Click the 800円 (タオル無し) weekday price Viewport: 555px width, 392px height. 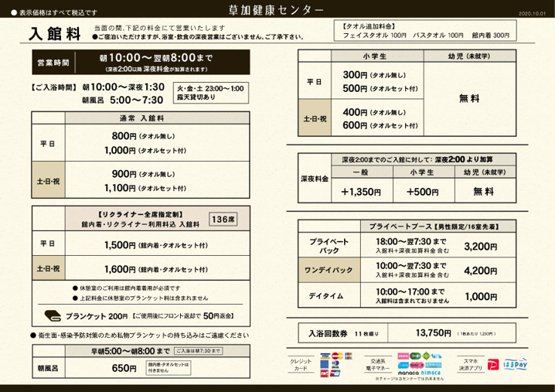click(x=143, y=136)
